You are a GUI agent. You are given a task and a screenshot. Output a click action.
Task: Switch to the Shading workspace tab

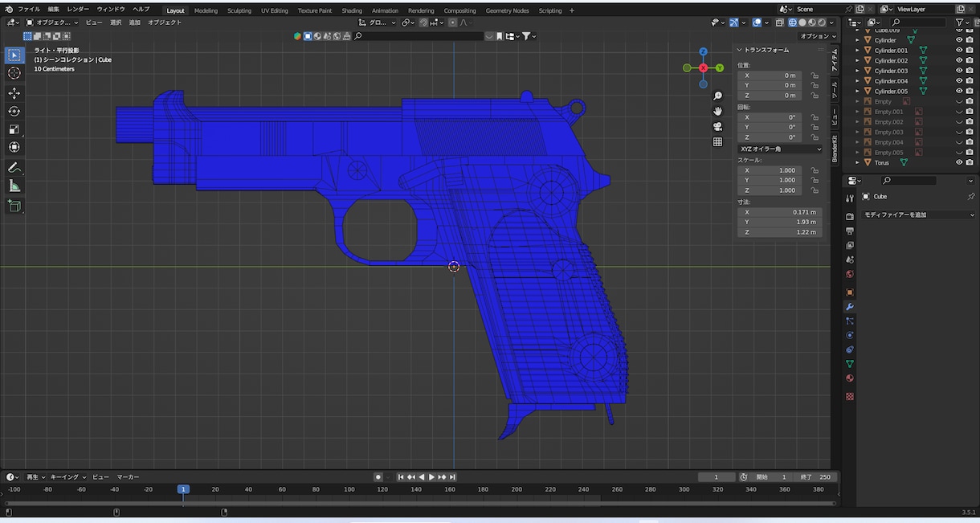point(352,10)
